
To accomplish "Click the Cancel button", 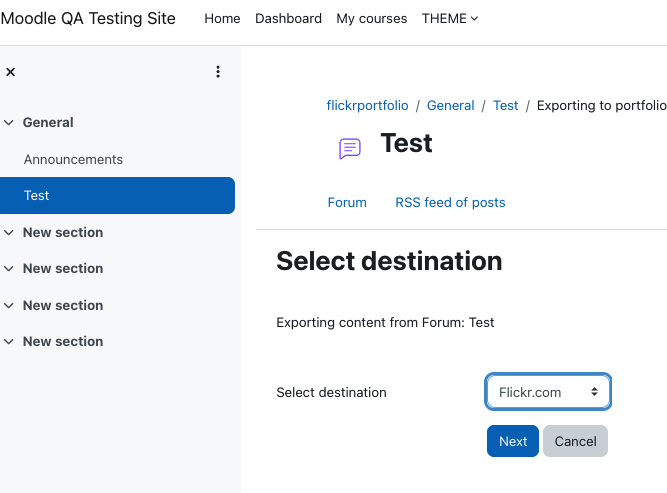I will pyautogui.click(x=575, y=441).
